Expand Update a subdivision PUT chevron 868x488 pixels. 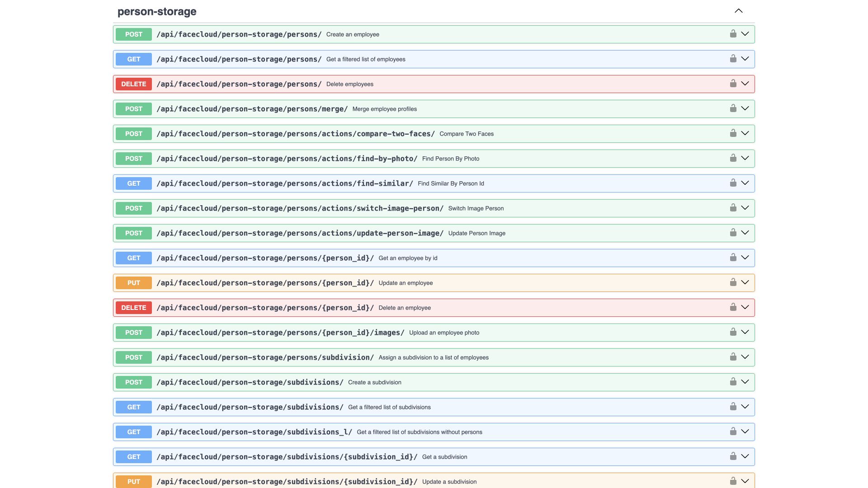tap(745, 481)
